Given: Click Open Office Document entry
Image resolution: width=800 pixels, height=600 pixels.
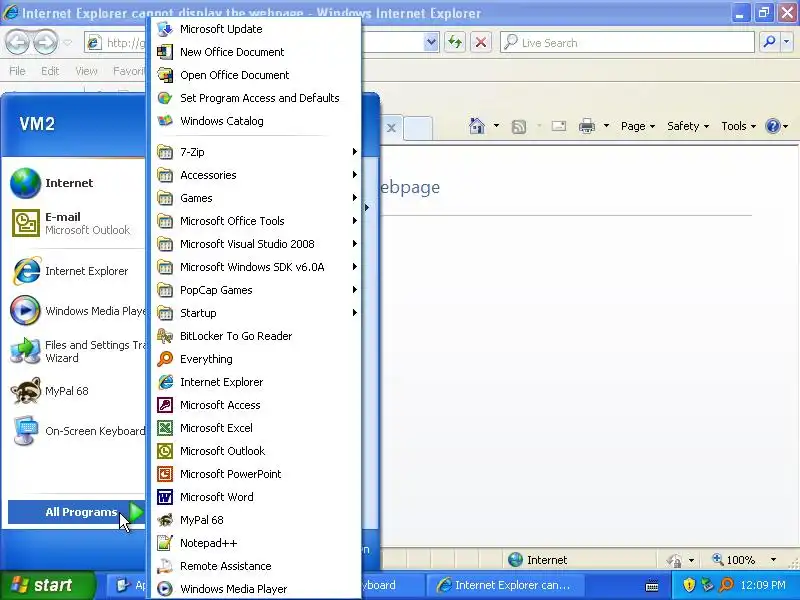Looking at the screenshot, I should (x=256, y=75).
